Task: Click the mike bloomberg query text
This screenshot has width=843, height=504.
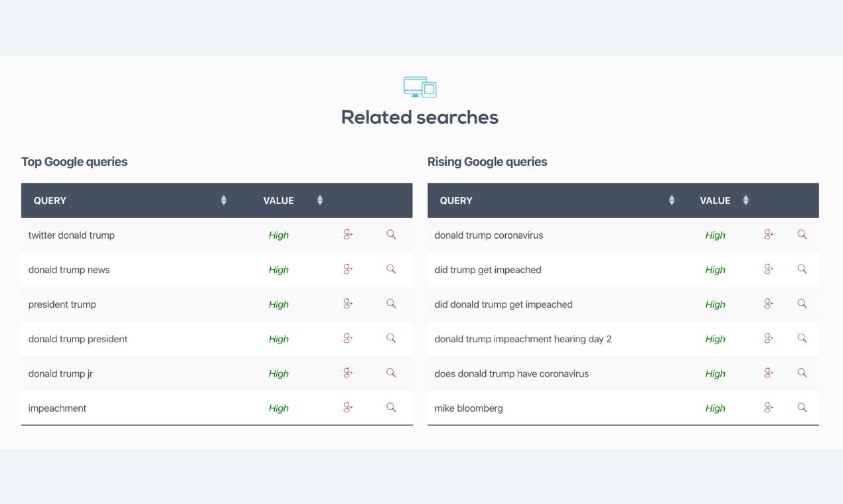Action: click(469, 408)
